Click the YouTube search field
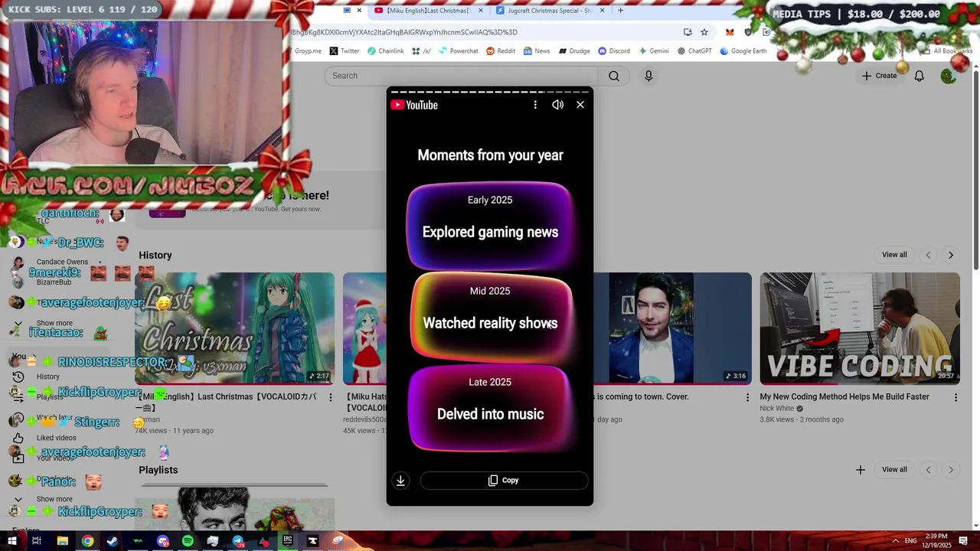This screenshot has height=551, width=980. point(461,76)
